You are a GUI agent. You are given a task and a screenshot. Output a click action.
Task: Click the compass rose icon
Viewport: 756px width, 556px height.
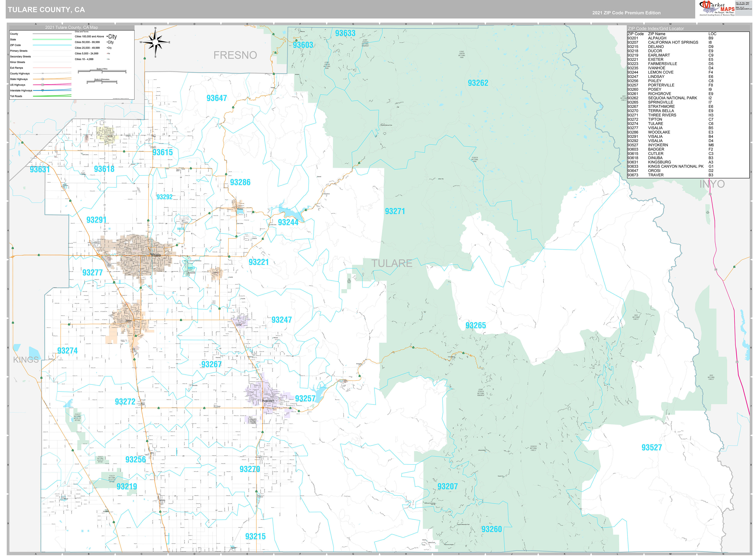pos(155,42)
